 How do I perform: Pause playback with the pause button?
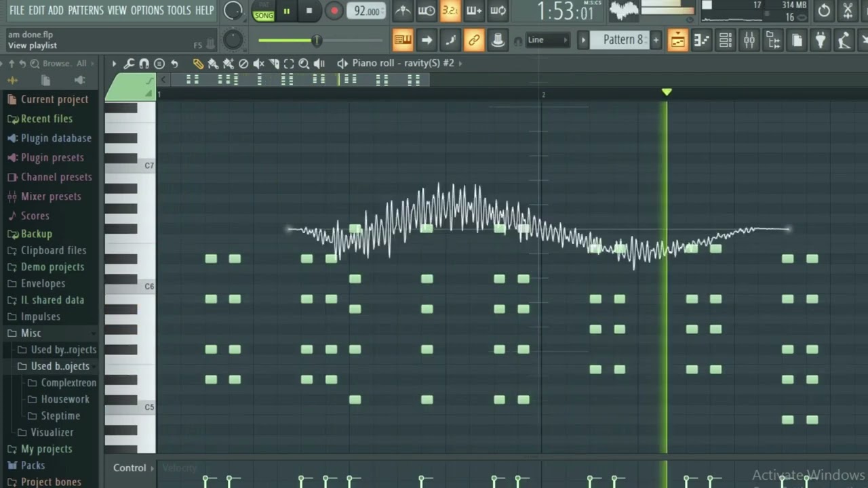[x=287, y=11]
